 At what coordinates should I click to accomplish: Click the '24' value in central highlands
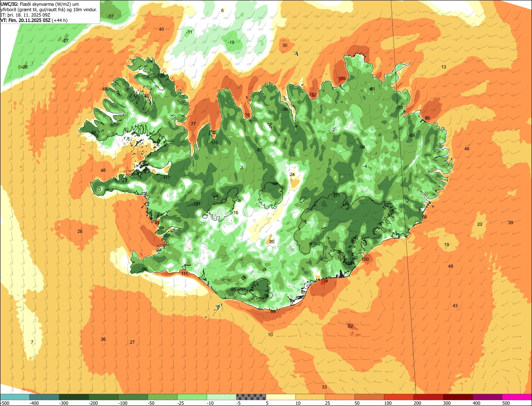(292, 175)
